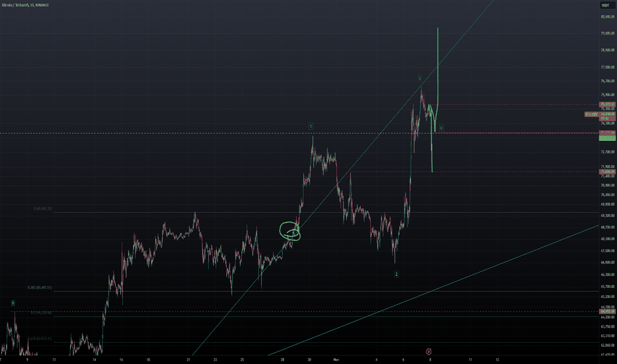Click the 'Nov' label on the time axis

click(336, 359)
